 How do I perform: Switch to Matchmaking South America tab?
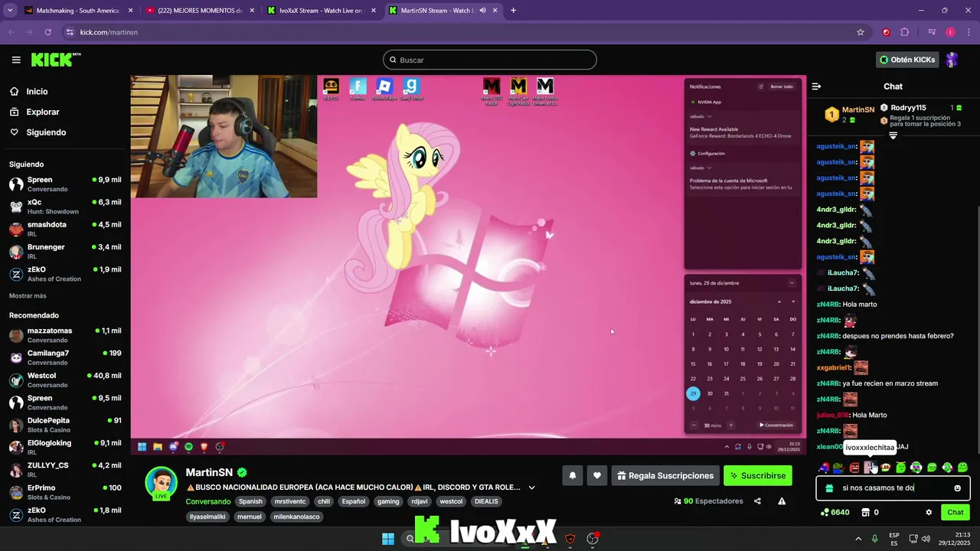[x=78, y=11]
